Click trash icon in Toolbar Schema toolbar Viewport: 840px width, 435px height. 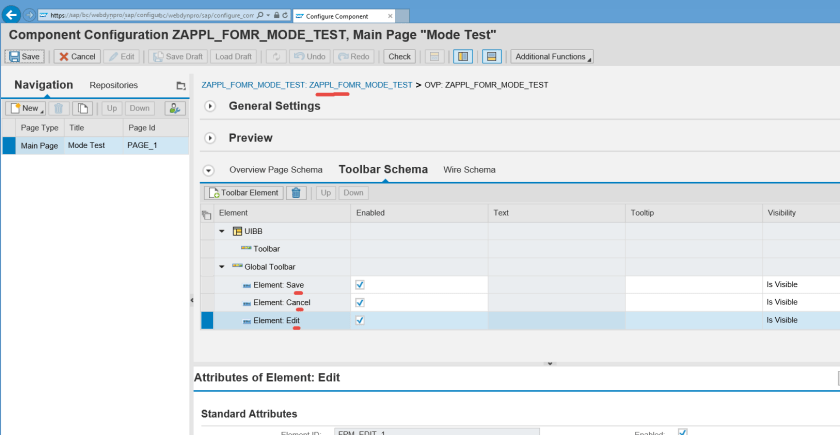coord(296,193)
